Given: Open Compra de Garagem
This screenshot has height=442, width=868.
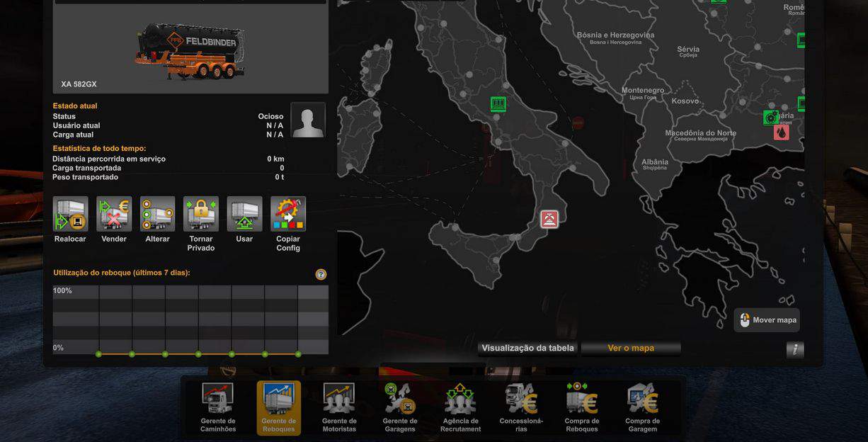Looking at the screenshot, I should coord(642,407).
